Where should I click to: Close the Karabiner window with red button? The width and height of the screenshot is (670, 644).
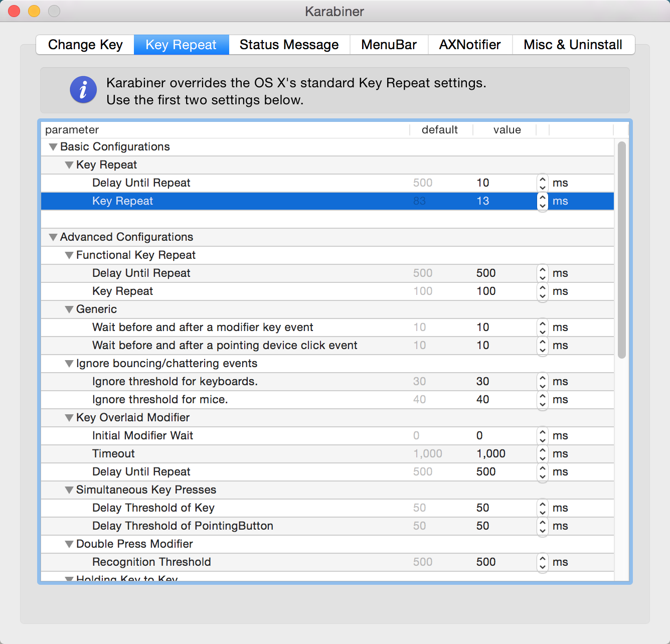[x=14, y=11]
